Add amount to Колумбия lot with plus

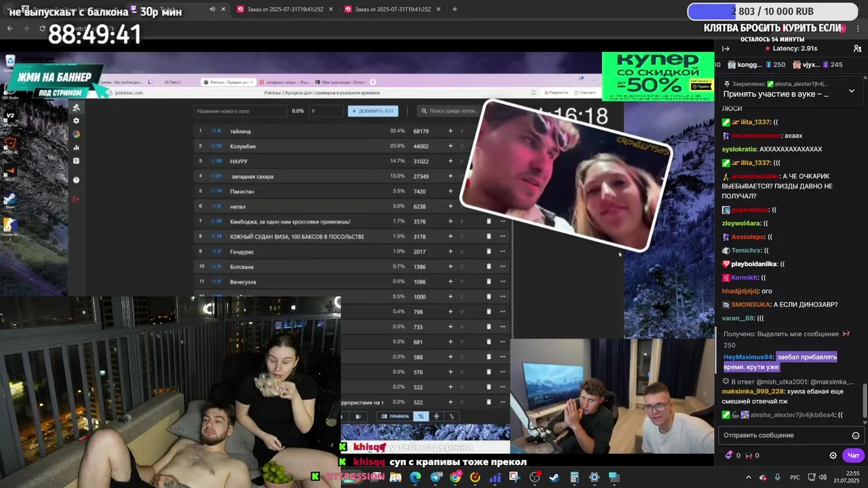pos(450,146)
